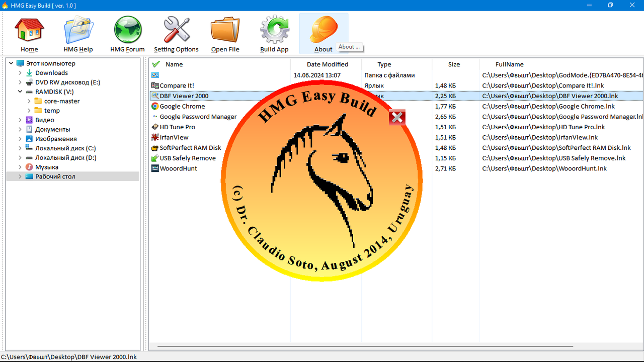Click the green checkmark in list header
This screenshot has height=362, width=644.
tap(156, 64)
